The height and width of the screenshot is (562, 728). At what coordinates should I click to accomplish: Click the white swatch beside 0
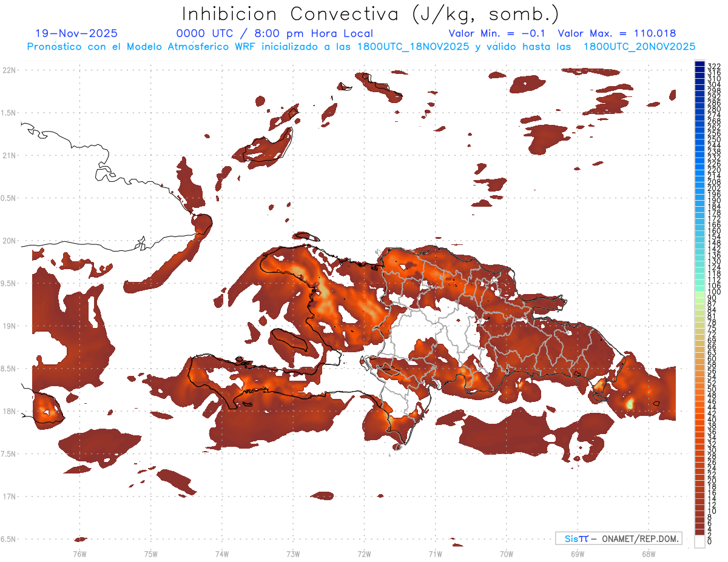pyautogui.click(x=699, y=541)
